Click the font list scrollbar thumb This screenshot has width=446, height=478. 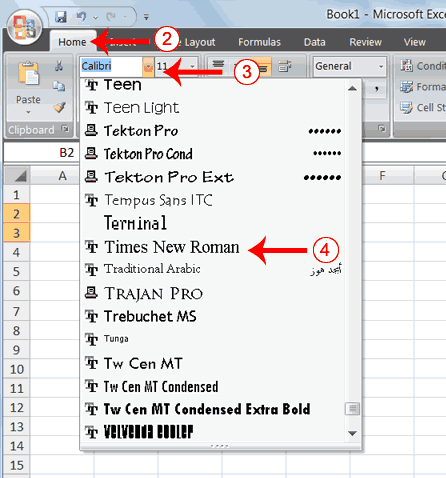tap(352, 408)
